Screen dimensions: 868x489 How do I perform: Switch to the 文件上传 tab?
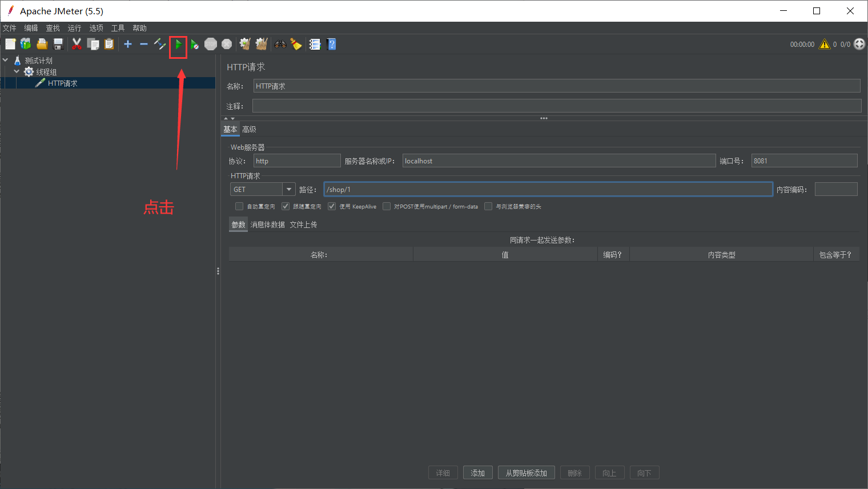pos(303,225)
